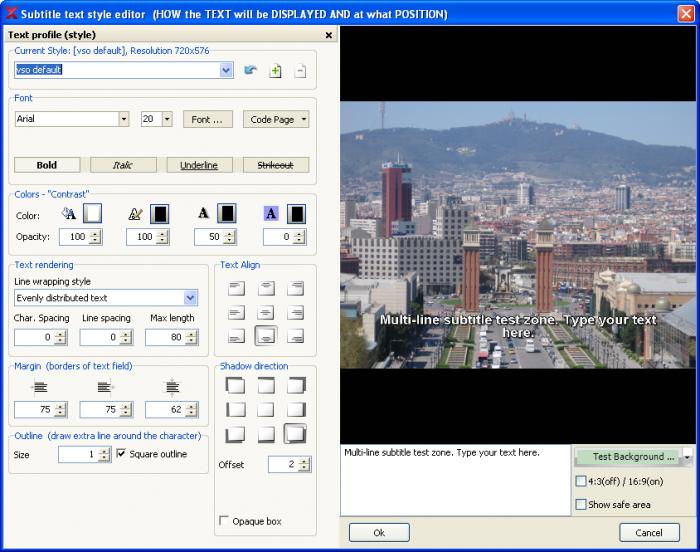Choose bottom-right shadow direction

coord(296,434)
